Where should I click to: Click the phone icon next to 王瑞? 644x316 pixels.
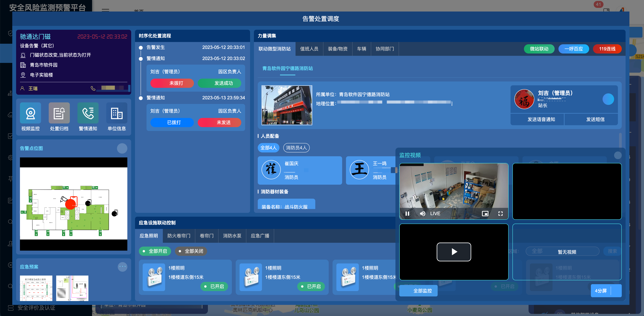click(x=93, y=88)
